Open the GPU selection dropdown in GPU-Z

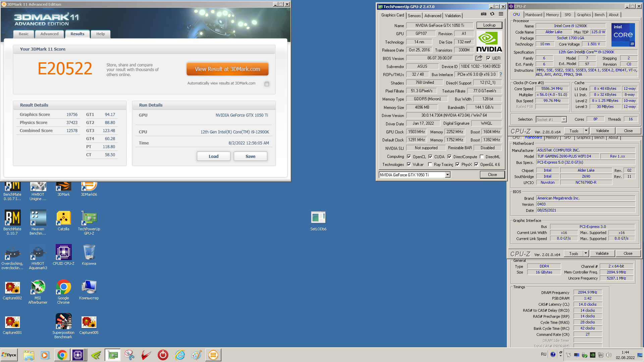click(x=447, y=175)
